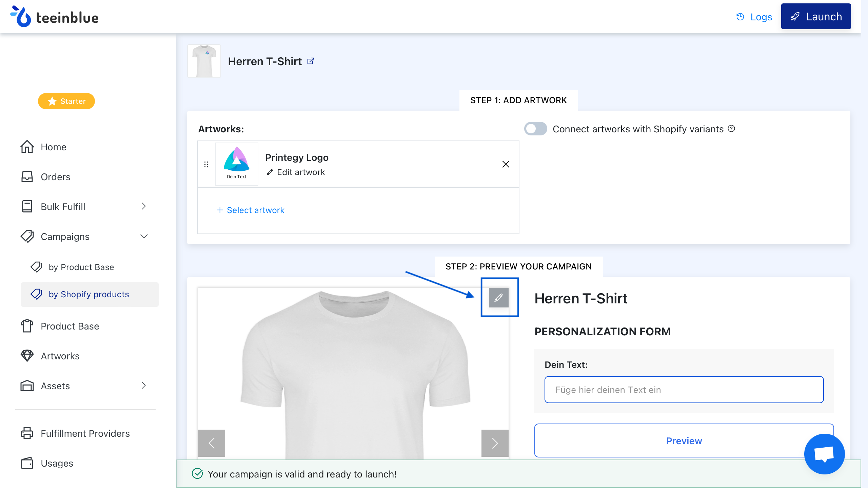Image resolution: width=868 pixels, height=488 pixels.
Task: Click the Bulk Fulfill book icon
Action: coord(27,206)
